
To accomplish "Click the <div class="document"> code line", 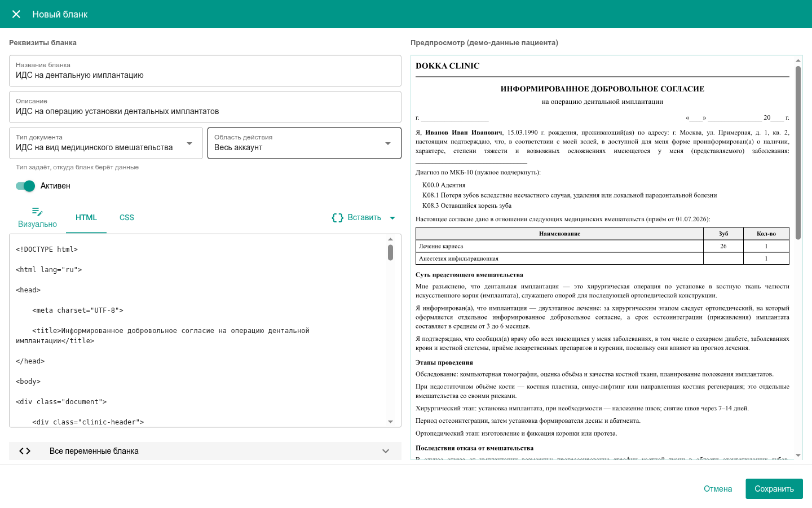I will 61,402.
